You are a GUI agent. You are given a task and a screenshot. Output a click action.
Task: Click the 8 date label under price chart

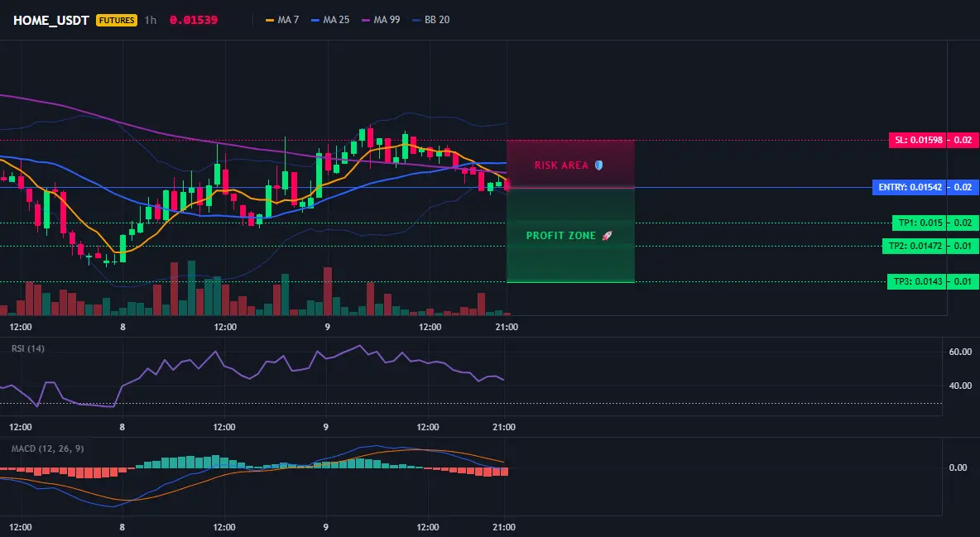122,327
